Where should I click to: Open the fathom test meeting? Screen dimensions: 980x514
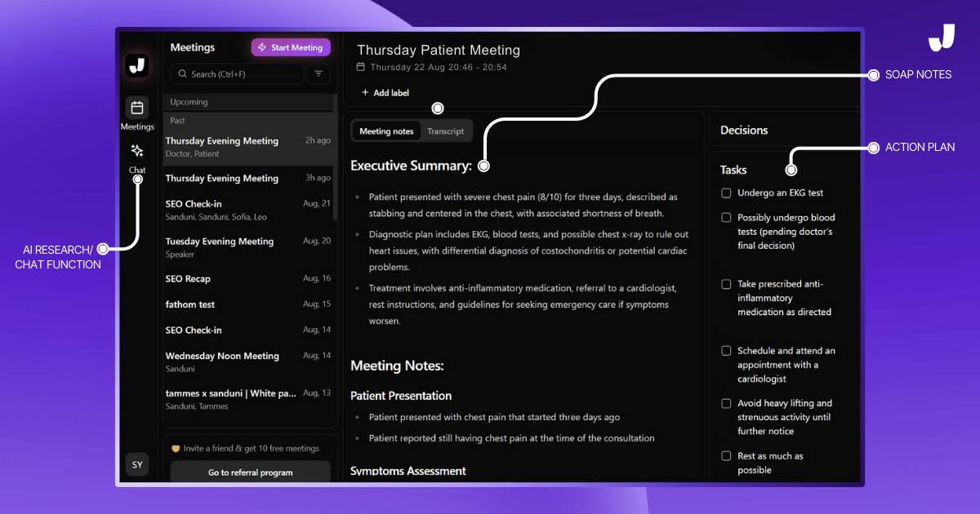tap(248, 304)
